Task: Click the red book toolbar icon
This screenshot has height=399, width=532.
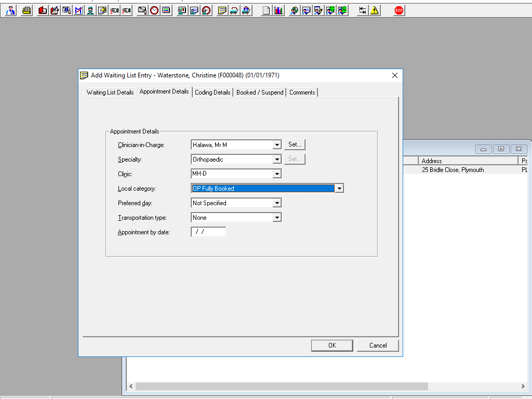Action: point(43,10)
